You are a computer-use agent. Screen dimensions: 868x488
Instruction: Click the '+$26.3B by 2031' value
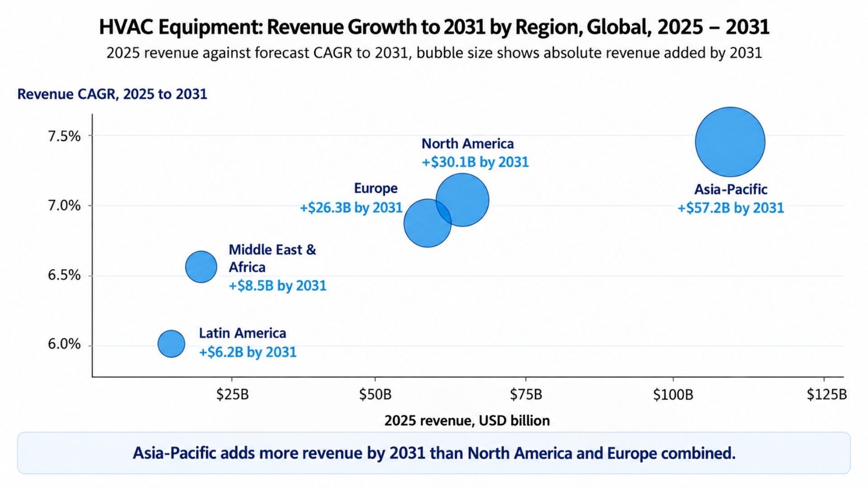[351, 208]
